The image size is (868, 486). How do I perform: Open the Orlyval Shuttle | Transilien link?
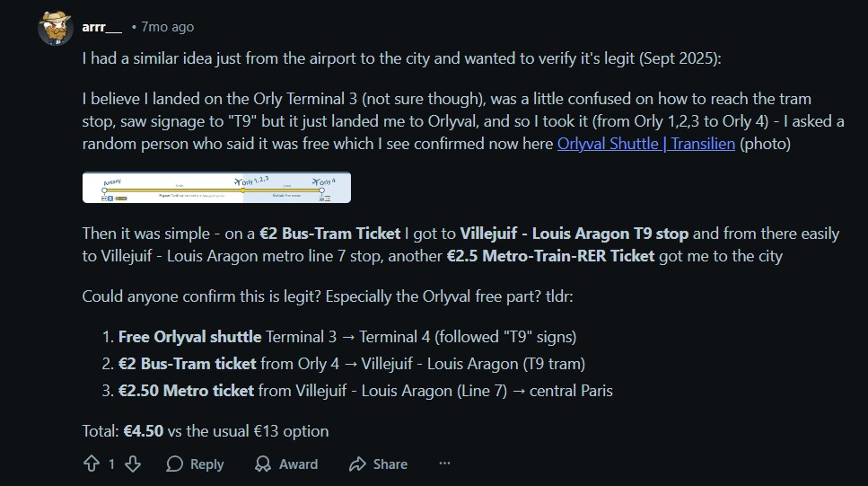[646, 144]
